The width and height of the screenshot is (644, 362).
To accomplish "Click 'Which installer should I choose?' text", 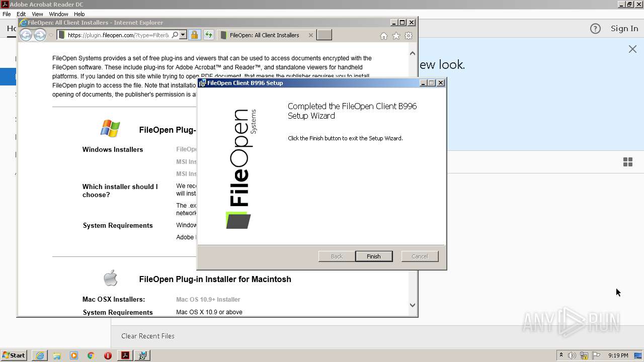I will tap(120, 191).
